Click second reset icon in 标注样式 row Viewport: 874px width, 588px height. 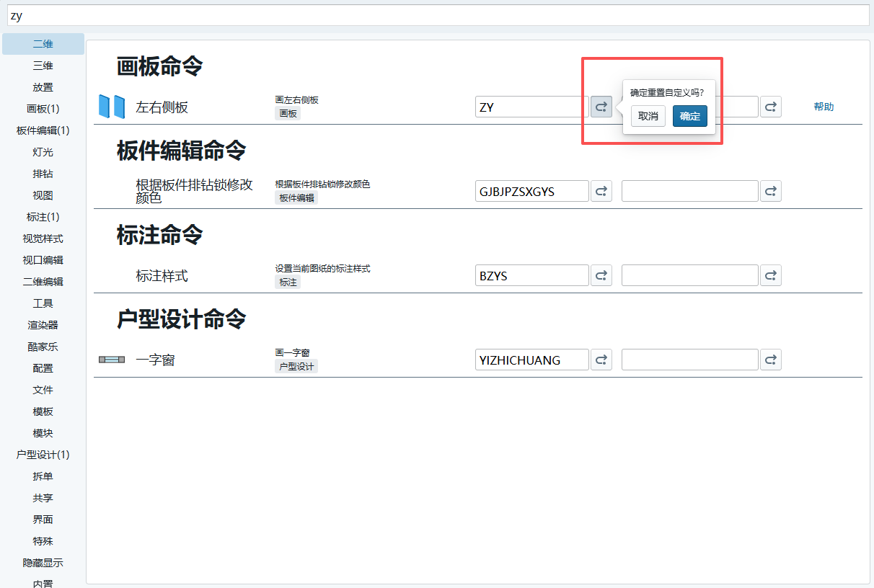point(770,275)
